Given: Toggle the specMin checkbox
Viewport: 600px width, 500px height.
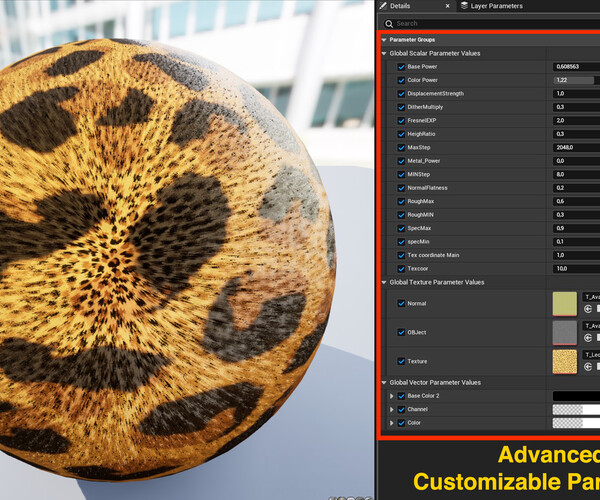Looking at the screenshot, I should [401, 242].
